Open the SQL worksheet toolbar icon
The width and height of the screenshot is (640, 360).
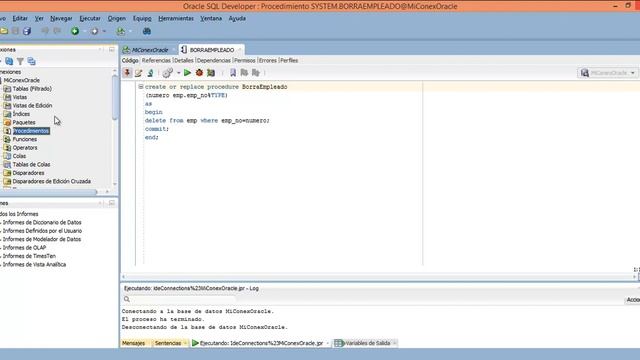click(120, 31)
